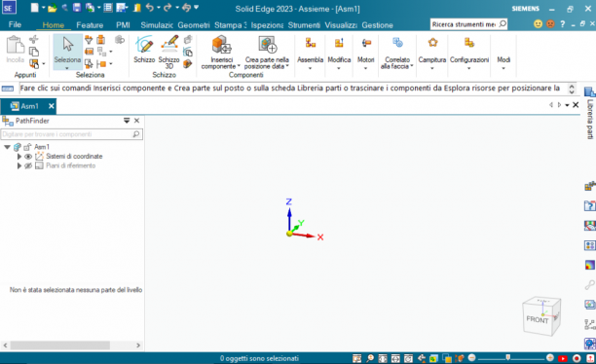Activate the Seleziona tool
The width and height of the screenshot is (596, 364).
(x=67, y=52)
